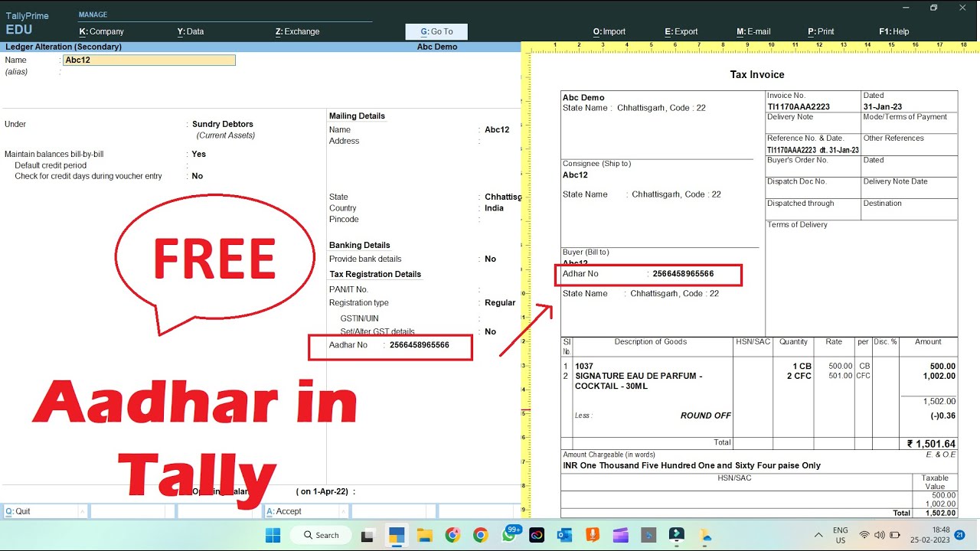980x551 pixels.
Task: Toggle Set/Alter GST details No
Action: point(490,331)
